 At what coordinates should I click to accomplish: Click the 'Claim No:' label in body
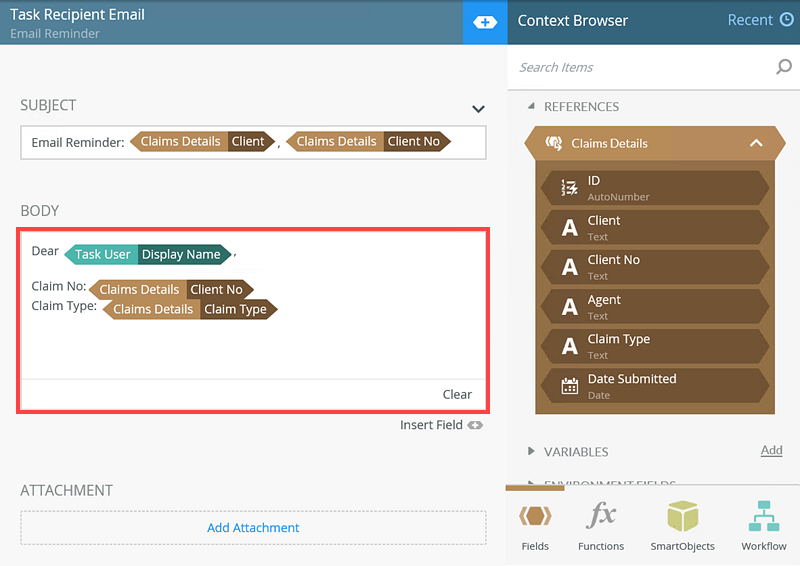point(59,286)
